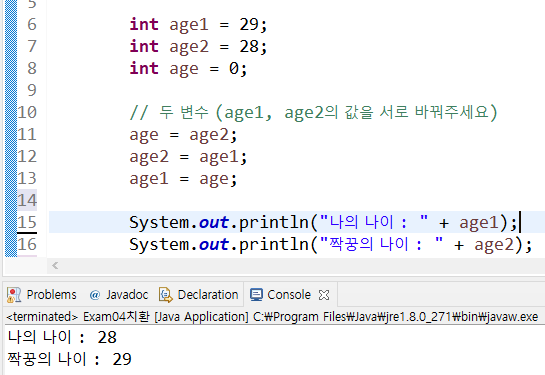The height and width of the screenshot is (375, 545).
Task: Click line number 6 in gutter
Action: 32,24
